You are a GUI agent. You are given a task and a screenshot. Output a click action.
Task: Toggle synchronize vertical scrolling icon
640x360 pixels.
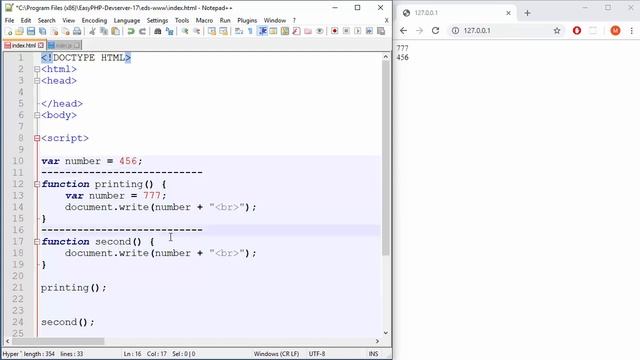tap(211, 31)
